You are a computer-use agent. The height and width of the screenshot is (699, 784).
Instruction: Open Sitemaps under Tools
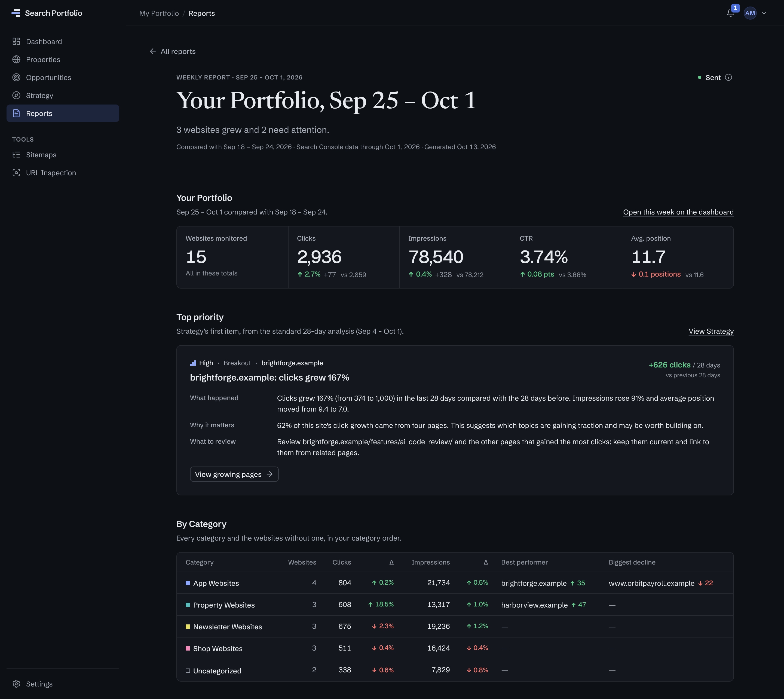pyautogui.click(x=63, y=155)
